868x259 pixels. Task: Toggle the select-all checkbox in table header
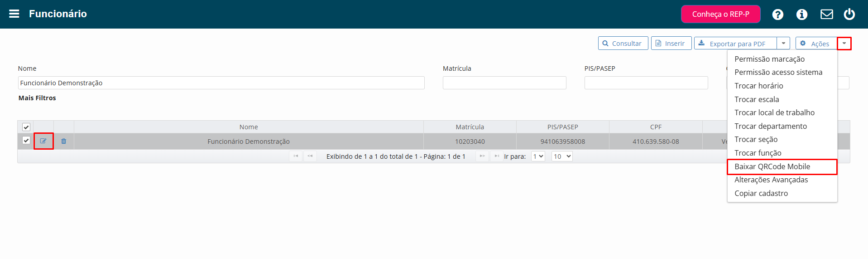click(x=26, y=127)
